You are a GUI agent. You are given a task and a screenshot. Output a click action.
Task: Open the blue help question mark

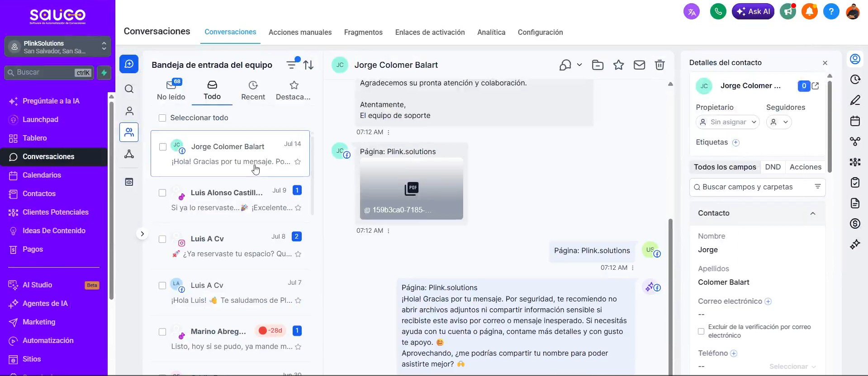pos(831,11)
